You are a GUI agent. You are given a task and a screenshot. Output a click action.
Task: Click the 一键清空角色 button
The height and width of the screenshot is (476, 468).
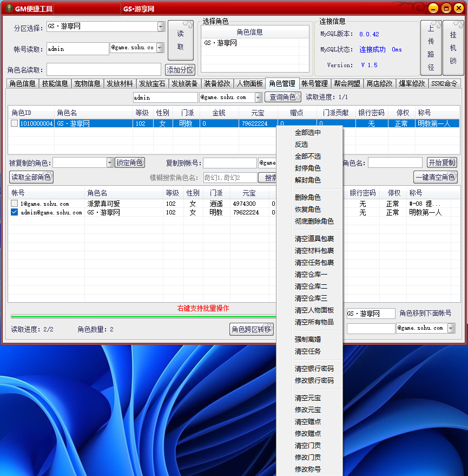click(436, 177)
